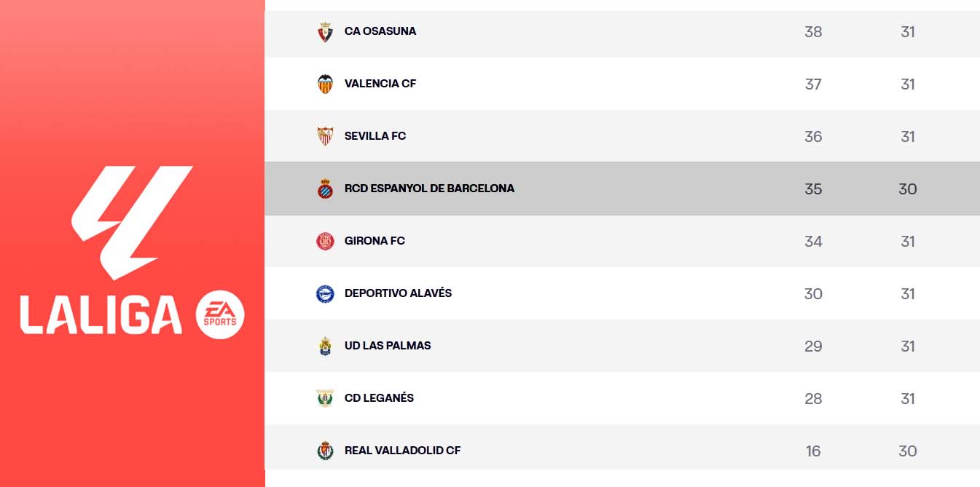Image resolution: width=980 pixels, height=487 pixels.
Task: Open the GIRONA FC team link
Action: tap(375, 241)
